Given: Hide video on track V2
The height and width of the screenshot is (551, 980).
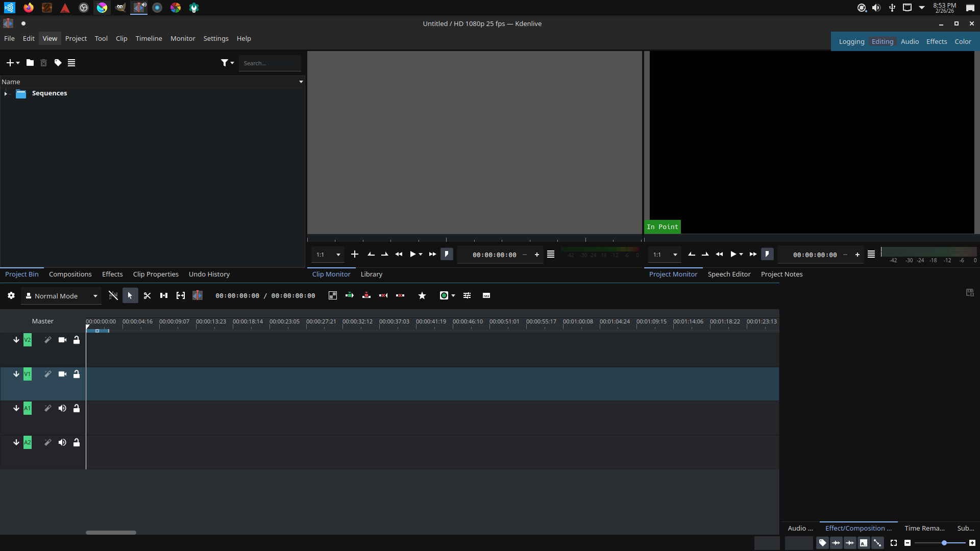Looking at the screenshot, I should (x=62, y=340).
